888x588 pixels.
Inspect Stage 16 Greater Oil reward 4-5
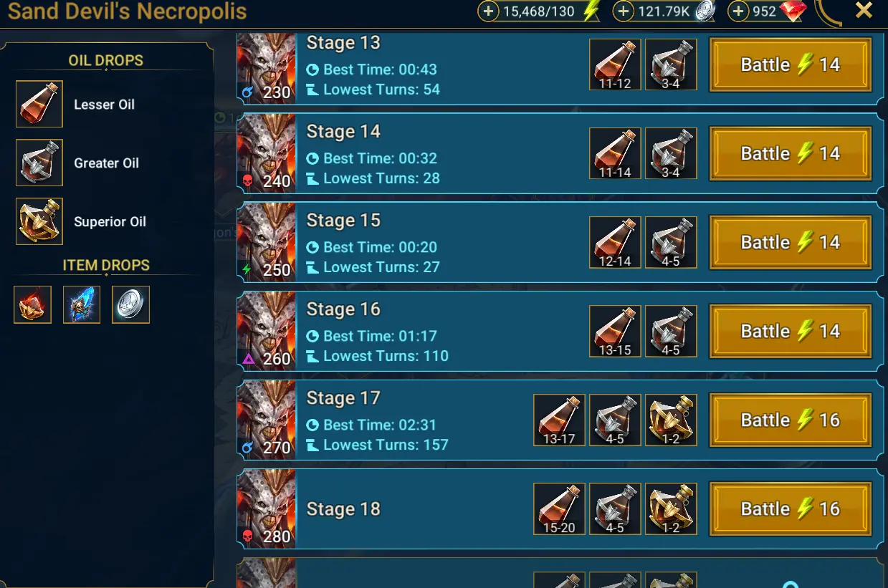pyautogui.click(x=672, y=332)
